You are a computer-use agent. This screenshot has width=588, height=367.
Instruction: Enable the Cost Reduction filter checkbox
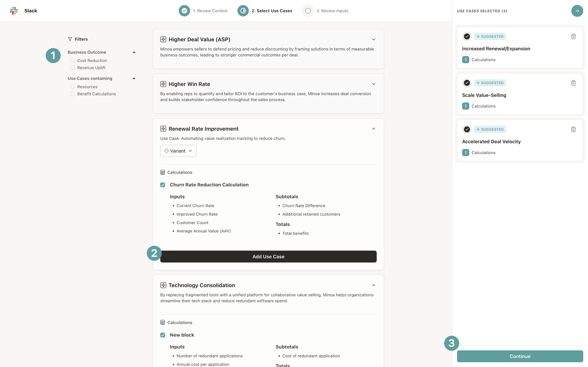click(x=72, y=60)
